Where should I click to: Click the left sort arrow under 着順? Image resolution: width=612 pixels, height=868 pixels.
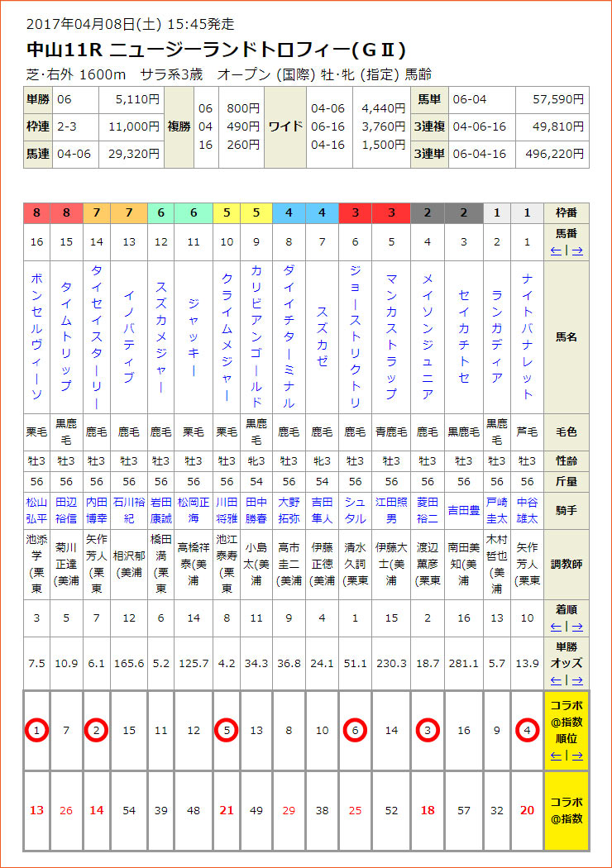pyautogui.click(x=556, y=627)
